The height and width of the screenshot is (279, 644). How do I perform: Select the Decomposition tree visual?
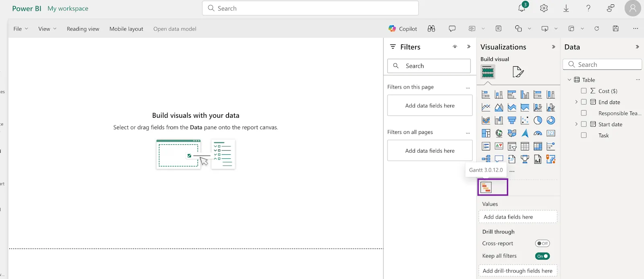click(x=486, y=159)
